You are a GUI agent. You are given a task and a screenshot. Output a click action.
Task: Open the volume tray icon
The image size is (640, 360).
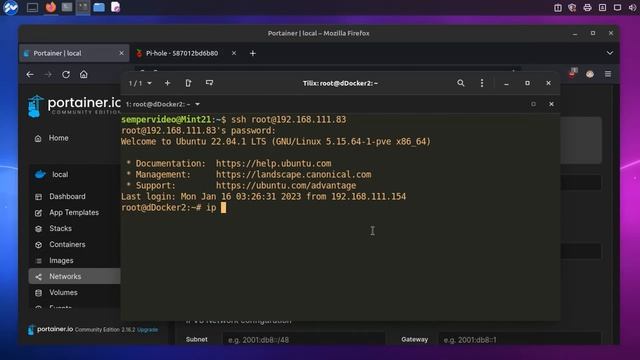click(x=633, y=7)
